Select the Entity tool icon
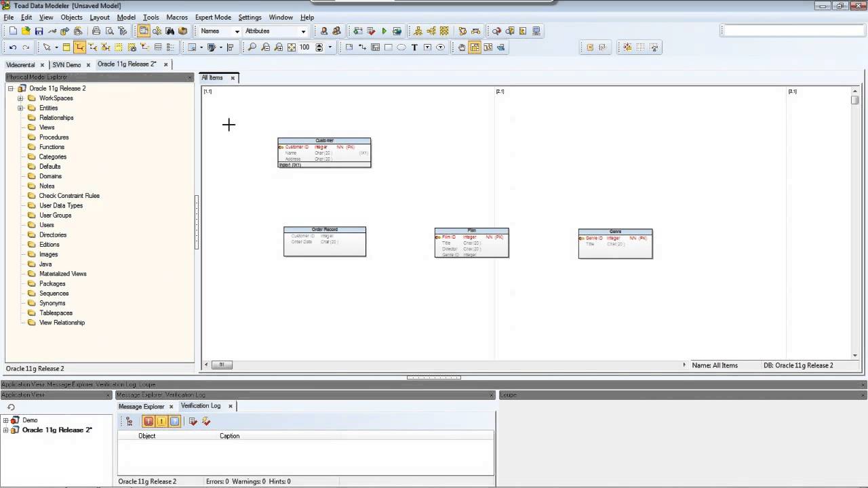The image size is (868, 488). coord(66,47)
